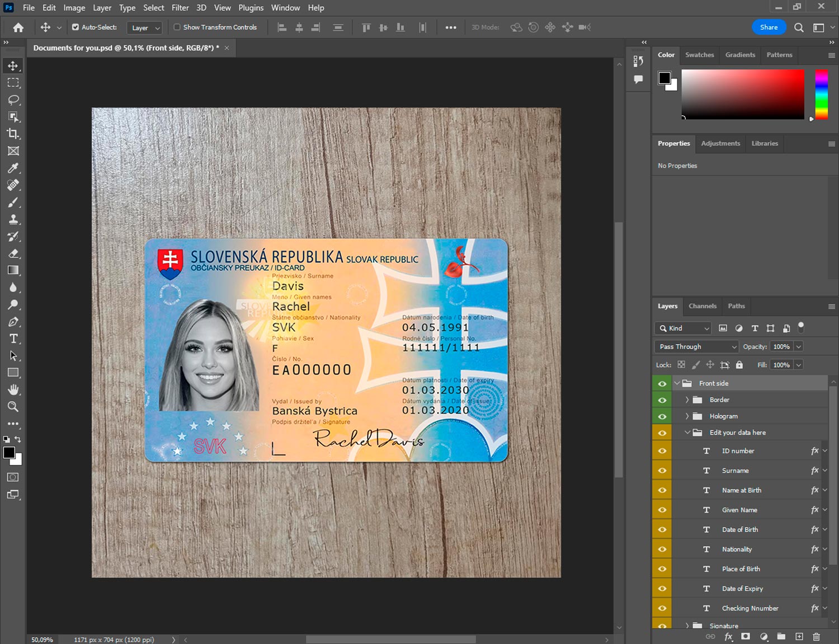This screenshot has width=839, height=644.
Task: Open the Swatches panel tab
Action: tap(699, 55)
